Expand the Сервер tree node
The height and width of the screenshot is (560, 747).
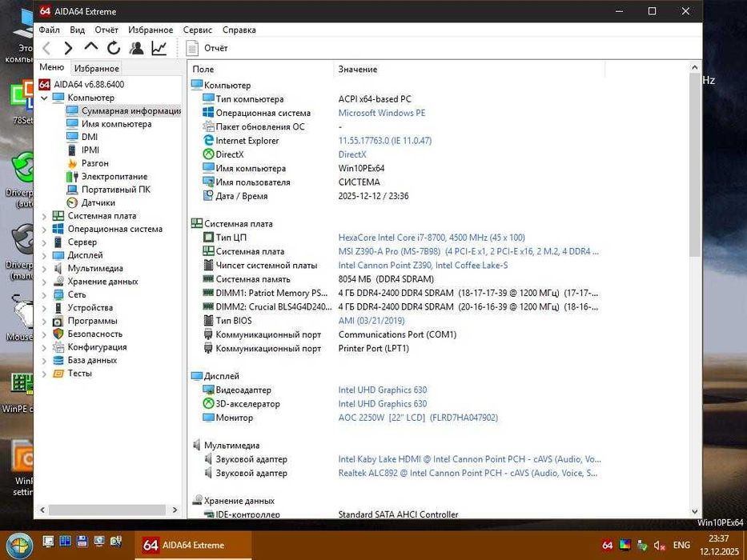point(44,242)
